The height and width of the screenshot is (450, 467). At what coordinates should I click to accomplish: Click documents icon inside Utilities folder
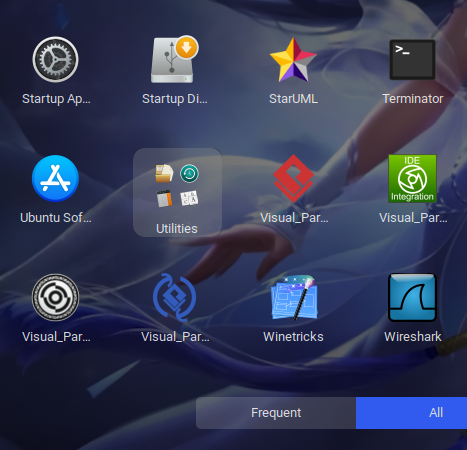164,173
